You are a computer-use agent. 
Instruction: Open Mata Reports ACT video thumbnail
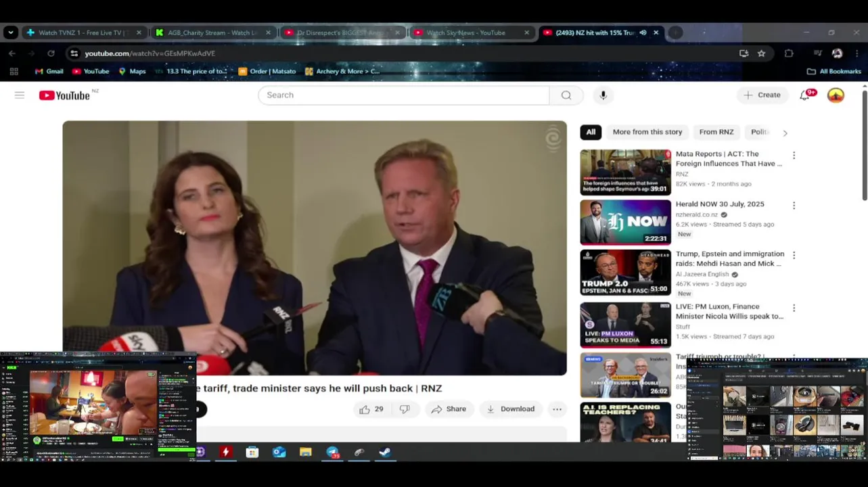click(625, 172)
